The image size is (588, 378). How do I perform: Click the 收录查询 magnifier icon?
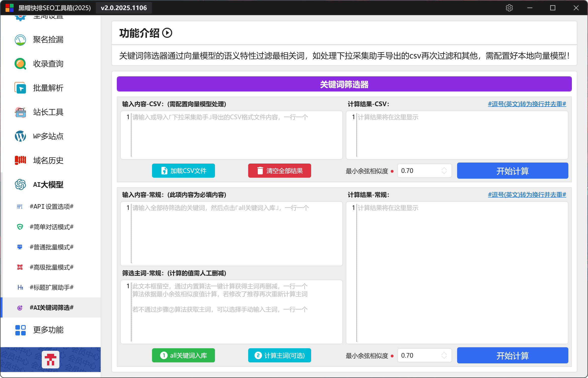point(20,64)
